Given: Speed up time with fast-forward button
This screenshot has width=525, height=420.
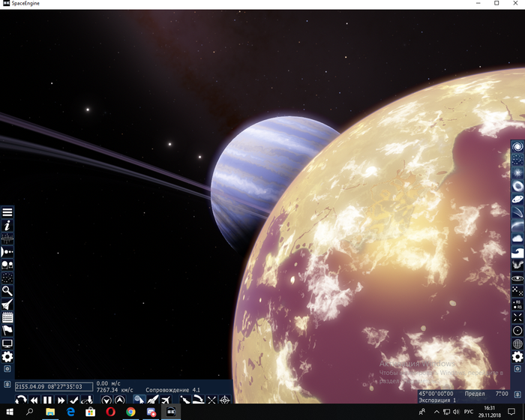Looking at the screenshot, I should click(61, 400).
